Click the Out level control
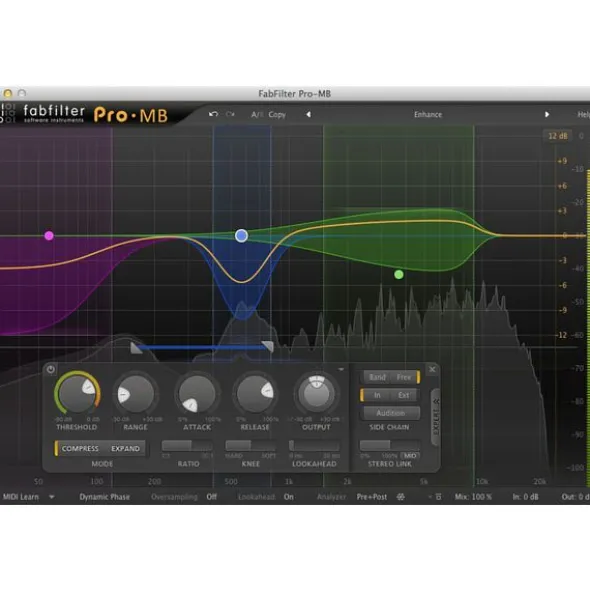590x591 pixels. point(575,497)
